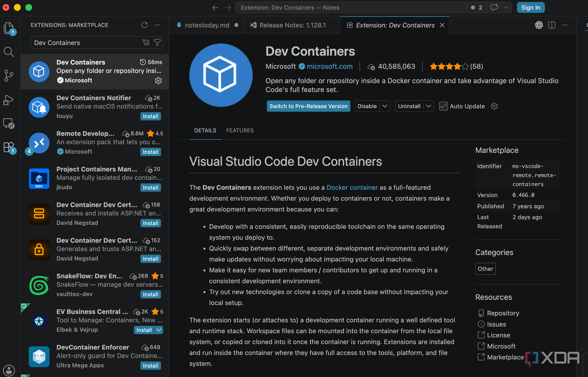The width and height of the screenshot is (588, 377).
Task: Open Marketplace resource link
Action: [x=505, y=357]
